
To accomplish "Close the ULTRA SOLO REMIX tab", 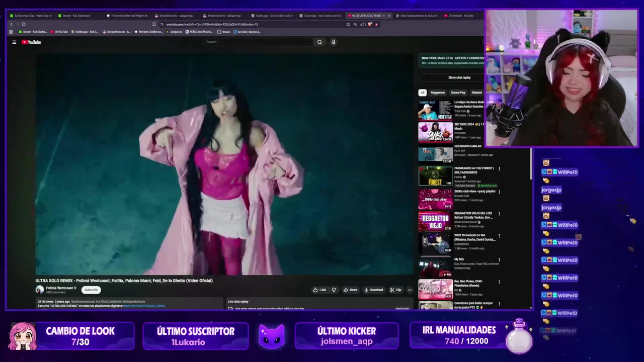I will coord(389,16).
